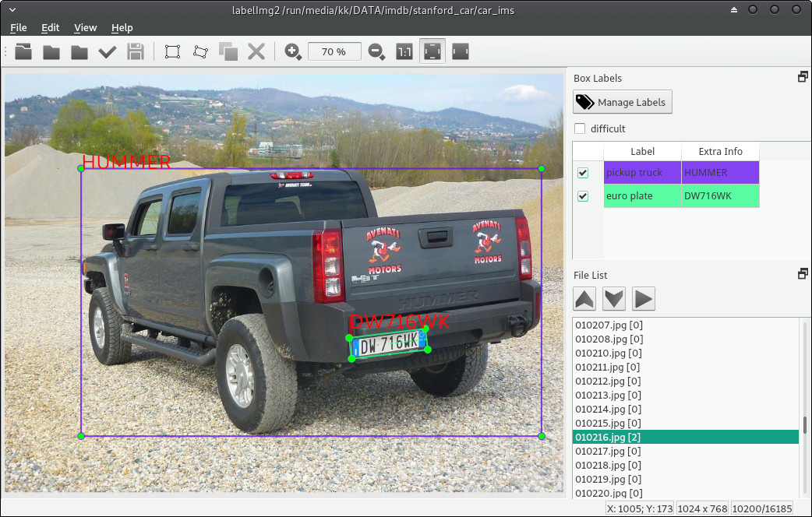
Task: Go to next image with down arrow
Action: click(613, 299)
